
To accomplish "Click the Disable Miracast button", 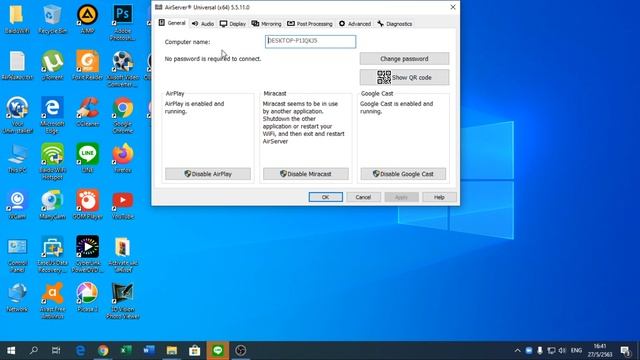I will (306, 174).
